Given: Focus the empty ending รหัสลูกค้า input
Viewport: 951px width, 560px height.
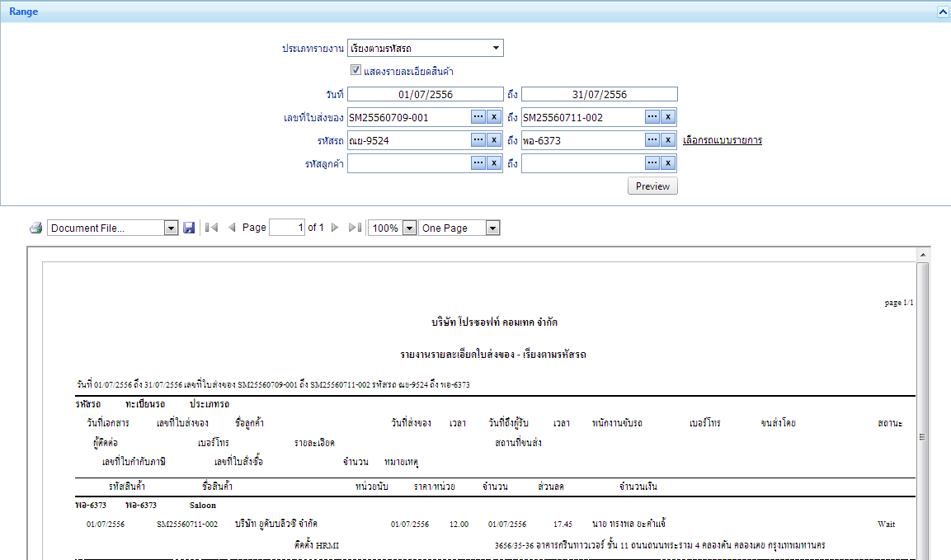Looking at the screenshot, I should 583,163.
